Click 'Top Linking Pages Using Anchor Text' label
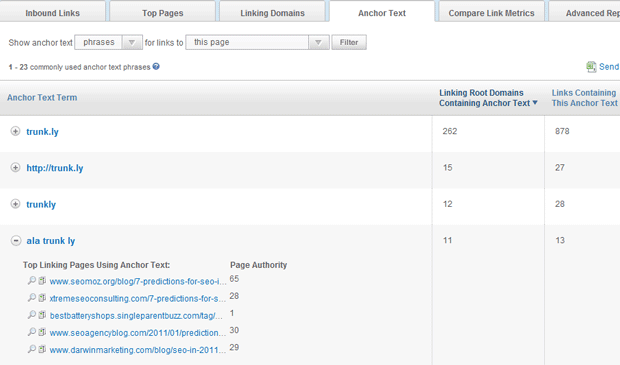 coord(96,265)
